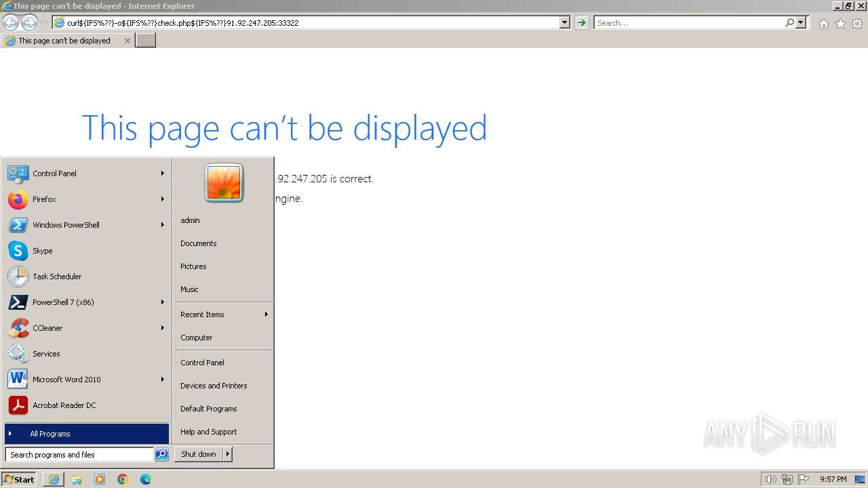Expand CCleaner jump list arrow
The image size is (868, 488).
(162, 328)
